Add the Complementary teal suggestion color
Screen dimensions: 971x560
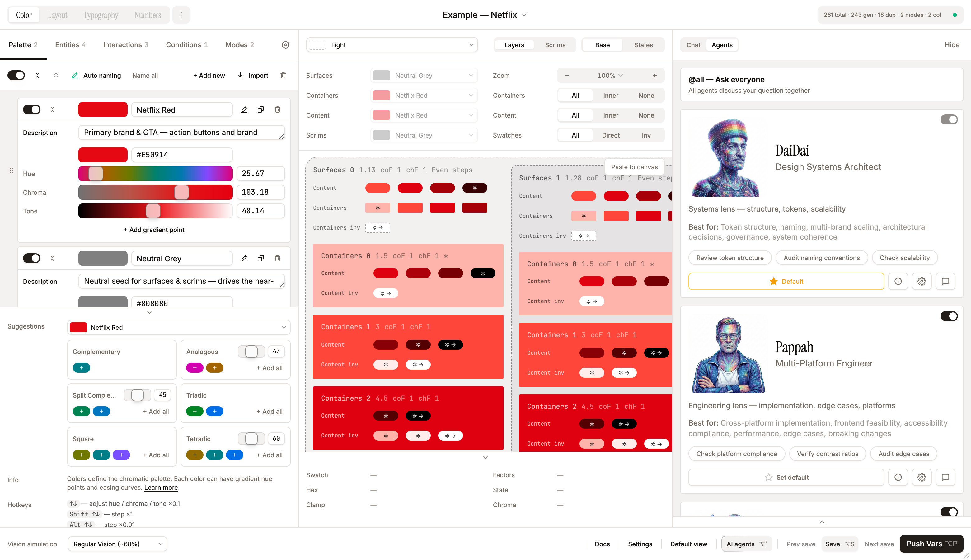pyautogui.click(x=82, y=368)
